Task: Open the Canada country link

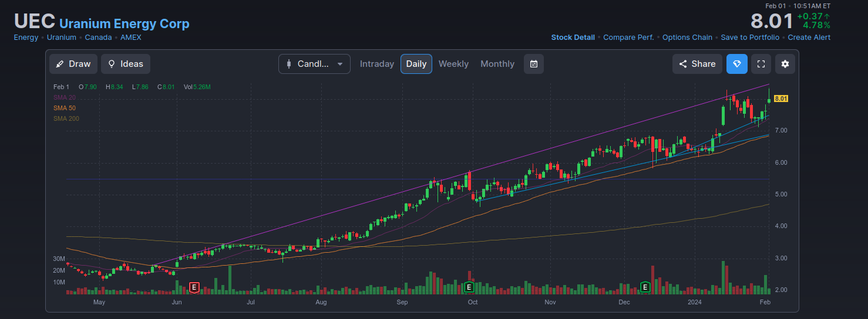Action: tap(98, 38)
